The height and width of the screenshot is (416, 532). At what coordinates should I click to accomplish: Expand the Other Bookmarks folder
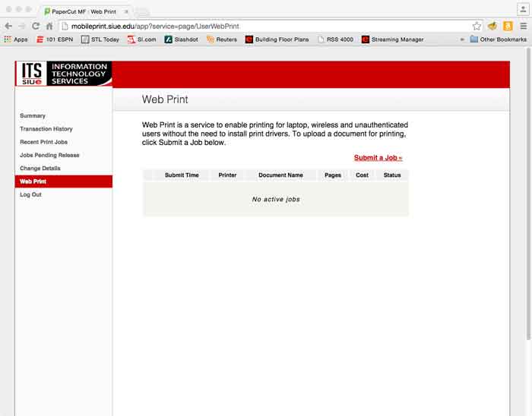(497, 39)
